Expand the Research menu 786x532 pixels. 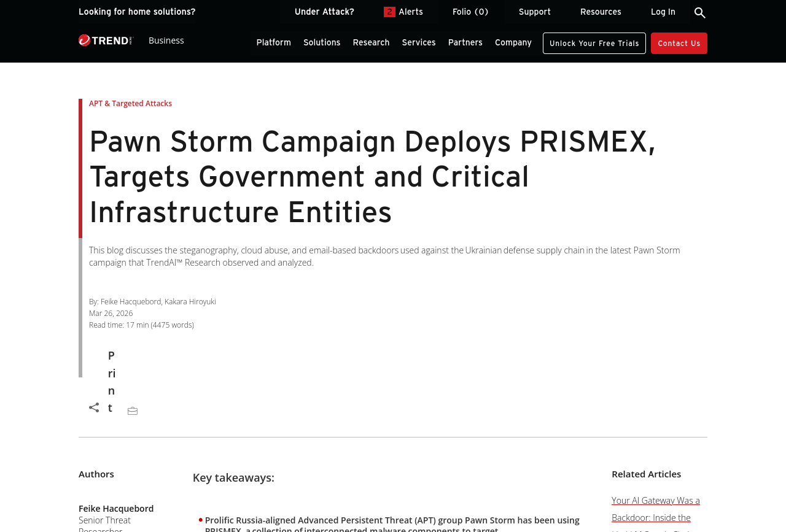[371, 42]
